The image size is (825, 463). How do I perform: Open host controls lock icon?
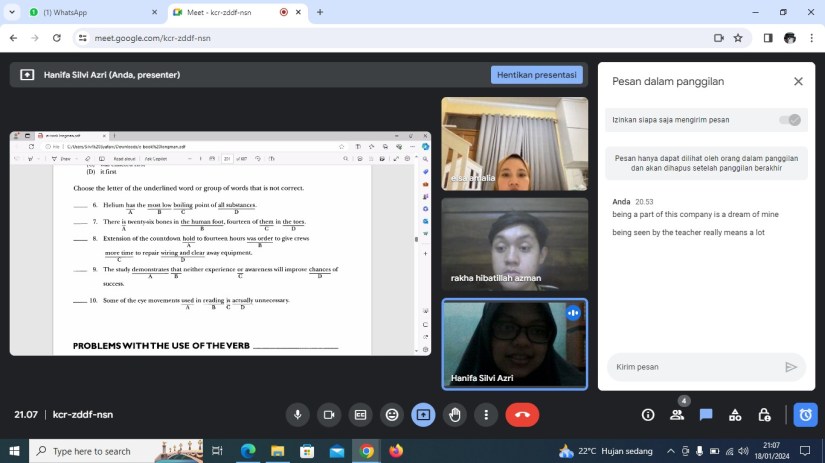click(x=764, y=415)
